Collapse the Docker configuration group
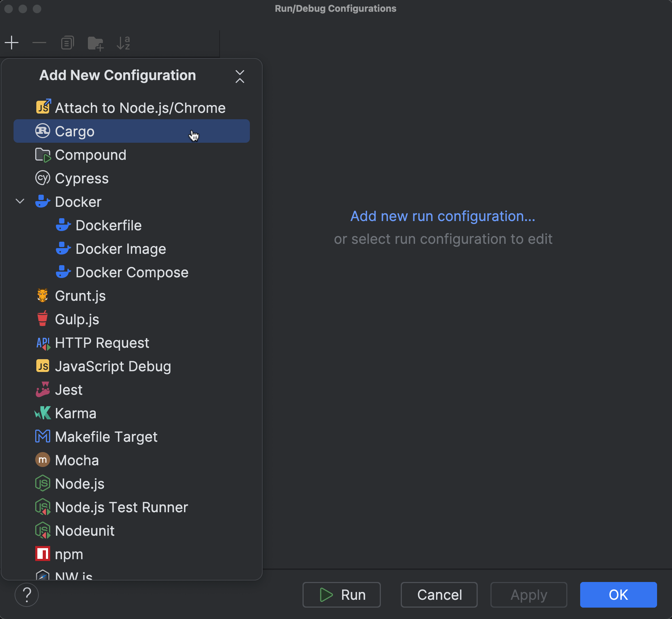Viewport: 672px width, 619px height. tap(20, 201)
